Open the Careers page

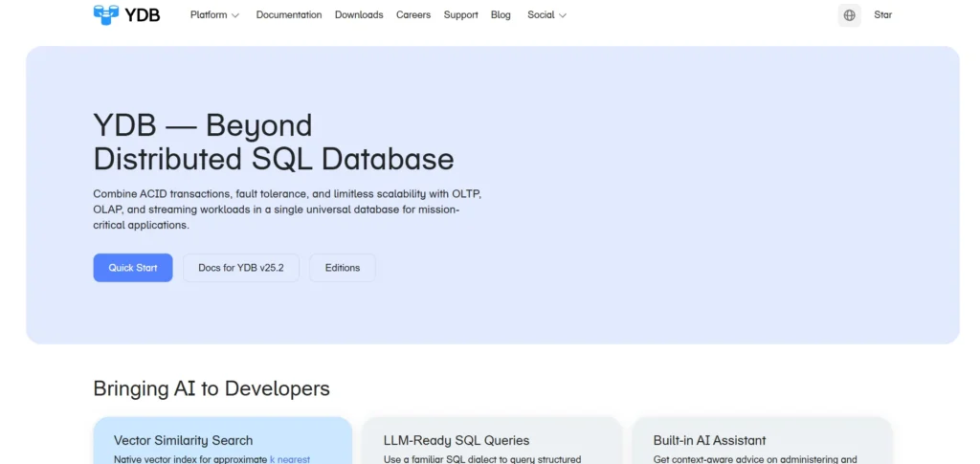coord(413,15)
